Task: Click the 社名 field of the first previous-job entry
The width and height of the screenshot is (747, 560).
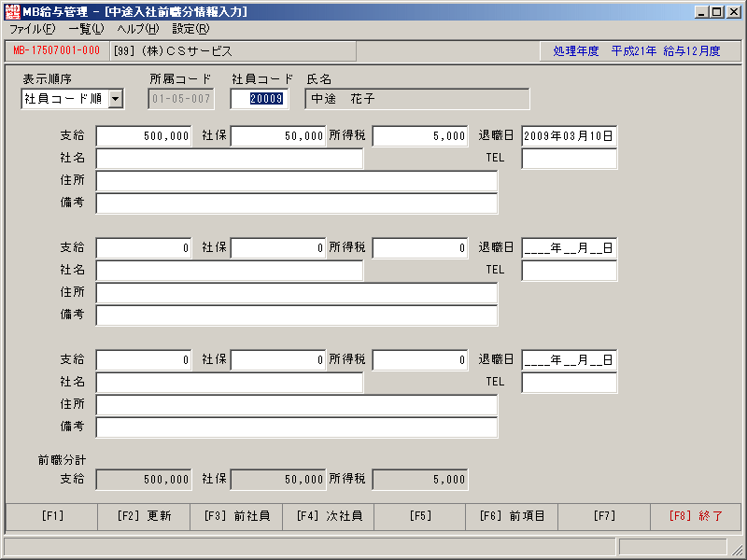Action: 230,159
